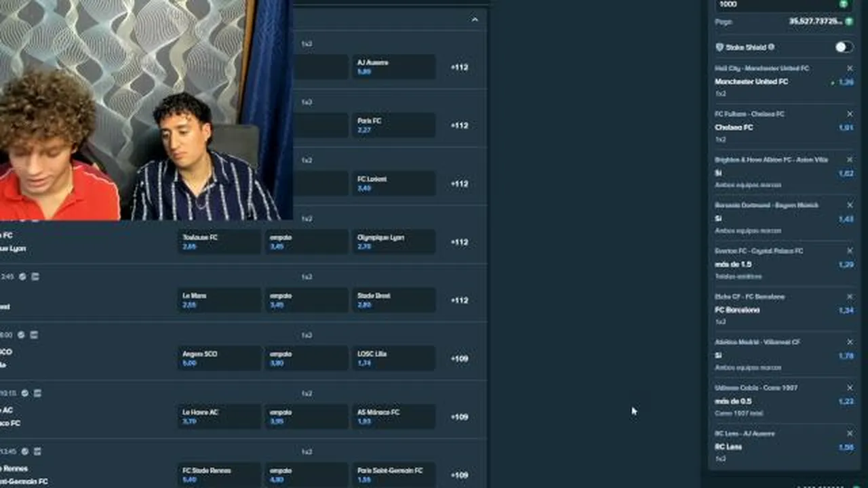Click the RC Lens selection in the bet slip

click(x=728, y=447)
